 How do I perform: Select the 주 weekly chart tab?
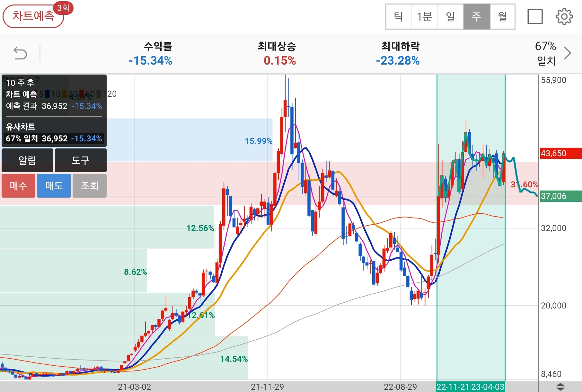477,16
